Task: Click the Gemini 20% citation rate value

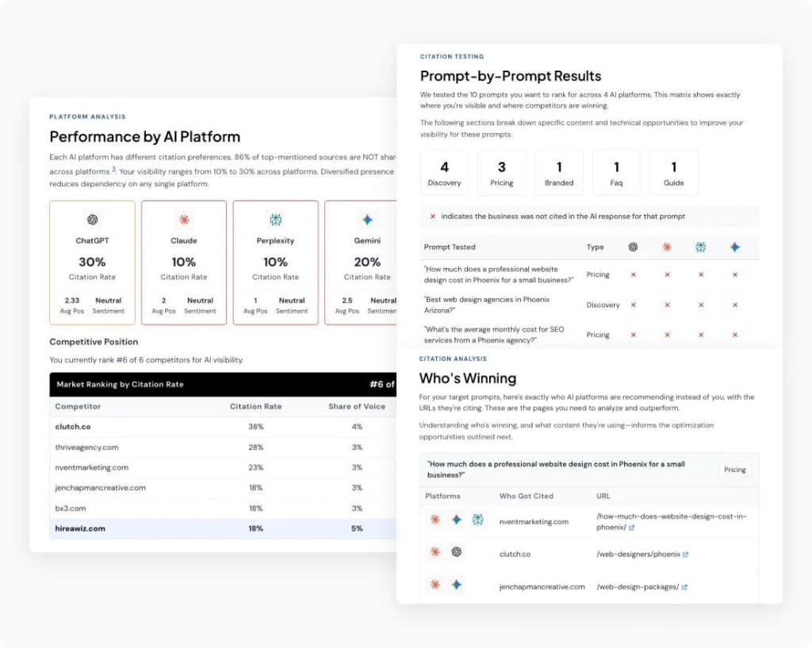Action: point(367,262)
